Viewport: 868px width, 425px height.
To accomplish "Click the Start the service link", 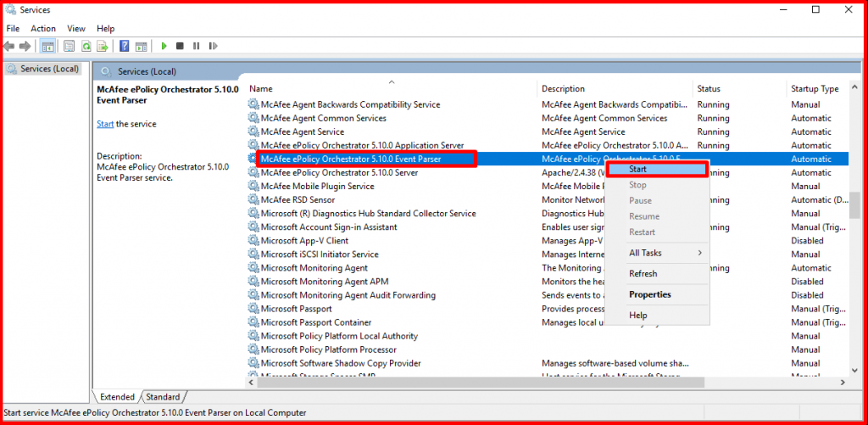I will coord(105,124).
